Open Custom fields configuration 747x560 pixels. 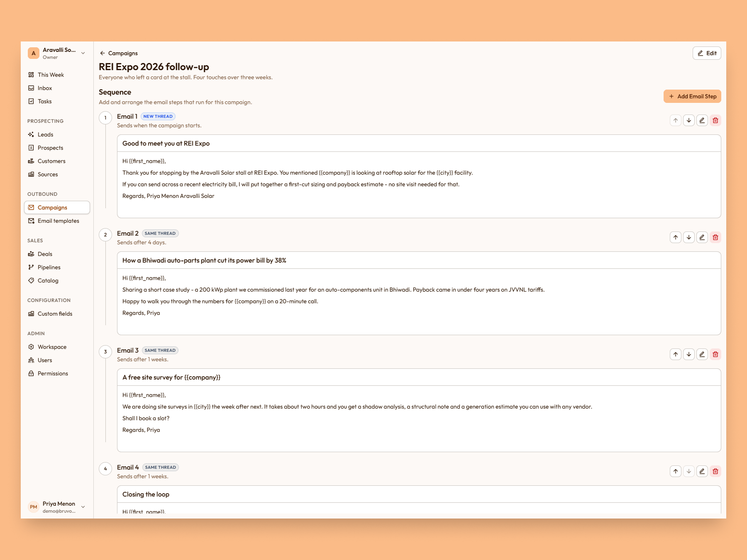(57, 314)
